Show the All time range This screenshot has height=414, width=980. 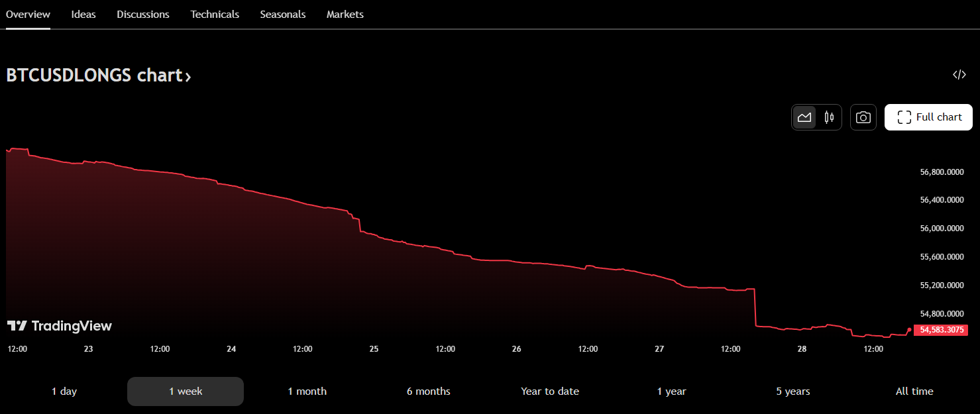point(914,391)
